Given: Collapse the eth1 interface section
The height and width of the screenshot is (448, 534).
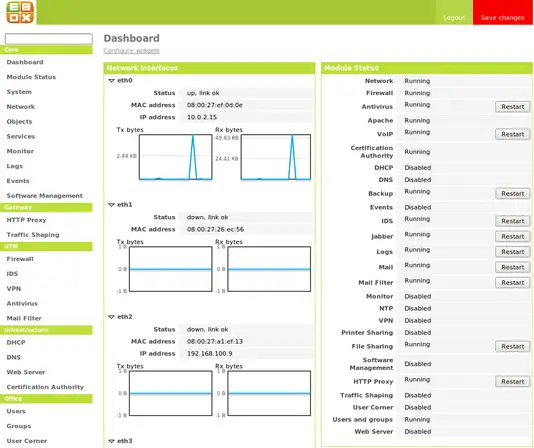Looking at the screenshot, I should (x=111, y=205).
